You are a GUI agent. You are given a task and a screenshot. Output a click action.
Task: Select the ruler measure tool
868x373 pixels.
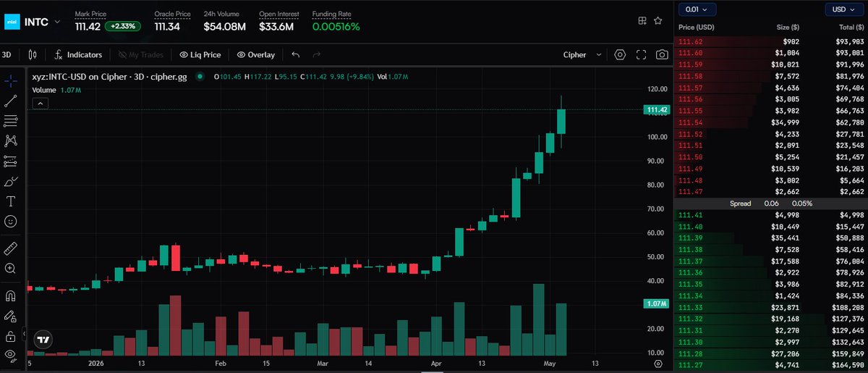coord(10,248)
